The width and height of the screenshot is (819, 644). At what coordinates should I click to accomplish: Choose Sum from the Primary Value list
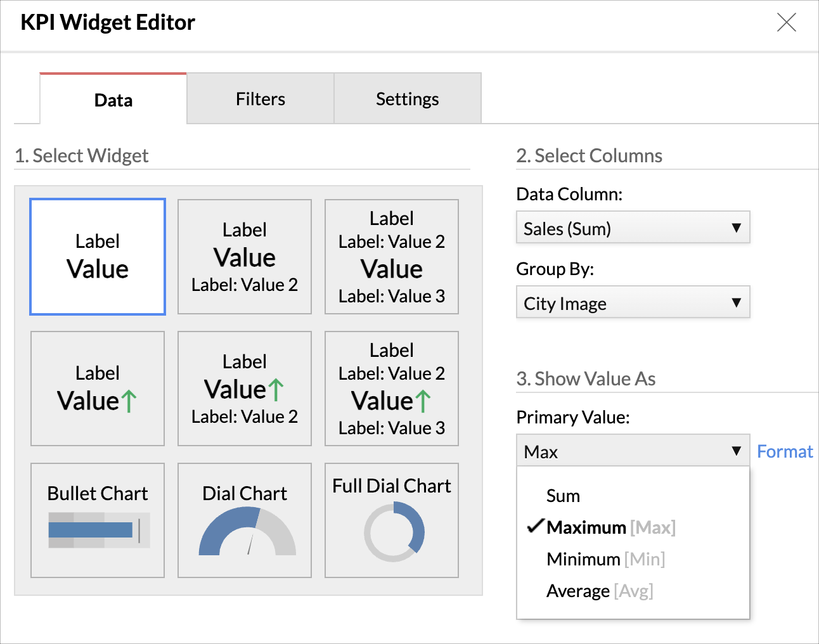[633, 496]
